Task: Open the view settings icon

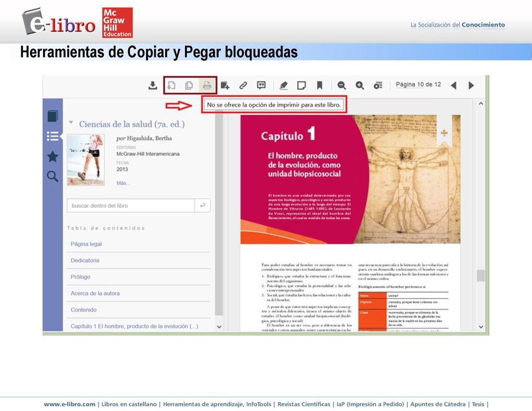Action: 378,85
